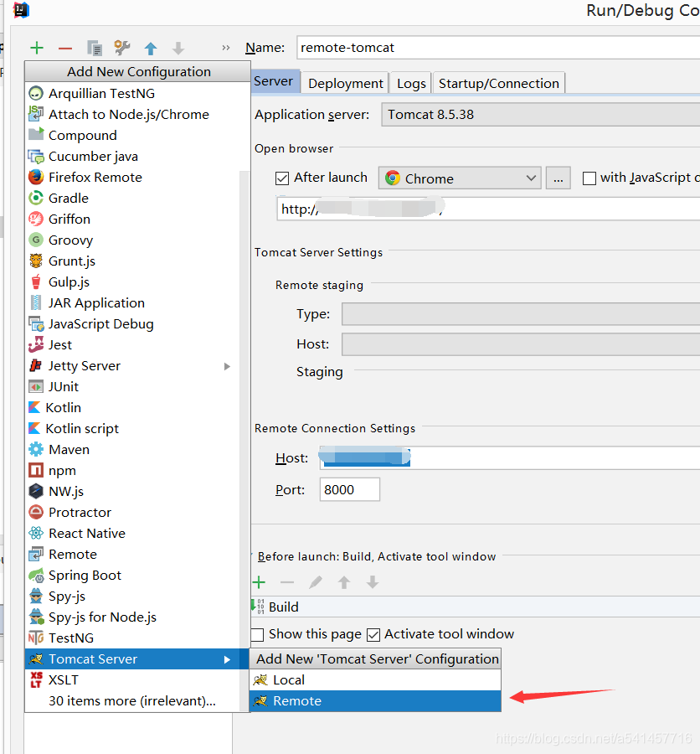Expand the double-chevron toolbar overflow
The width and height of the screenshot is (700, 754).
226,48
